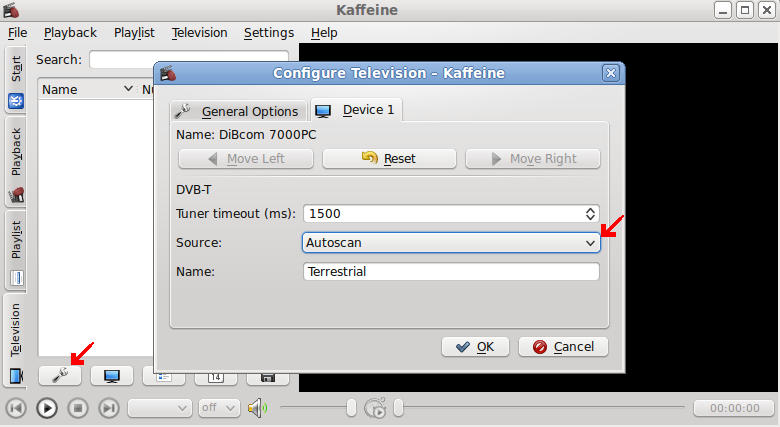Open Configure Television wrench button
Image resolution: width=780 pixels, height=427 pixels.
pos(60,376)
